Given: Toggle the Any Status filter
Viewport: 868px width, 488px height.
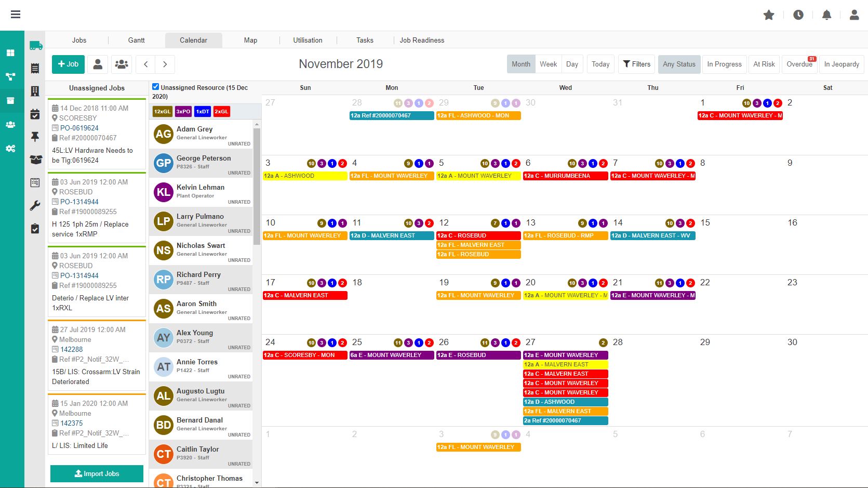Looking at the screenshot, I should pyautogui.click(x=679, y=64).
